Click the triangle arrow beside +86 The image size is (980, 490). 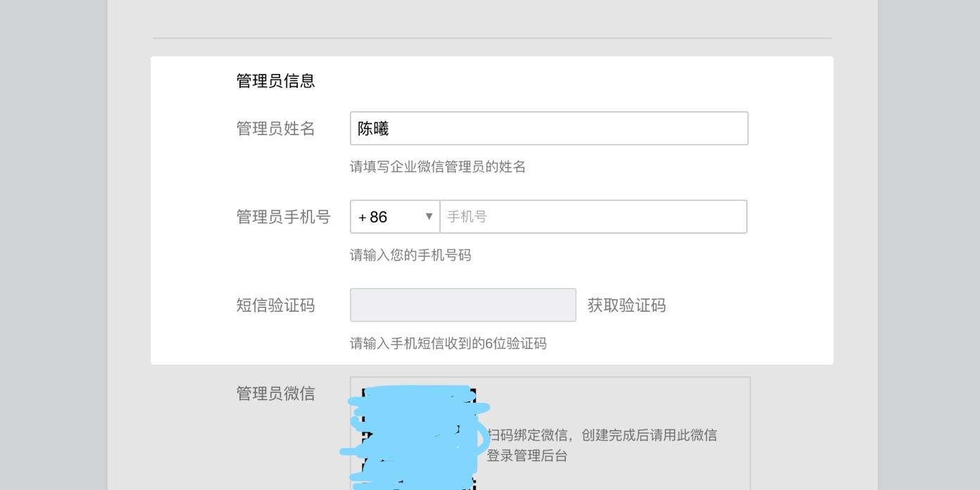pyautogui.click(x=429, y=216)
